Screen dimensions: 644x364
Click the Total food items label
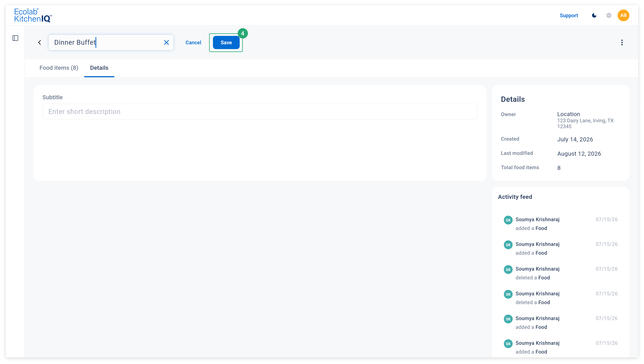tap(520, 167)
